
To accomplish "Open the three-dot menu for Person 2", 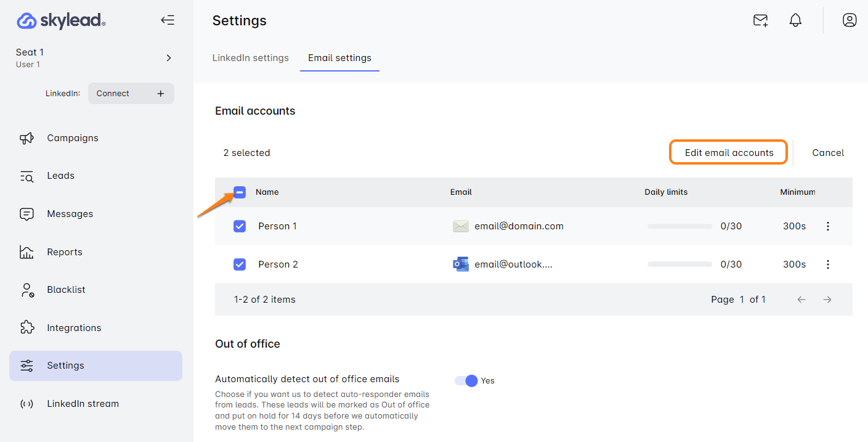I will pos(828,264).
